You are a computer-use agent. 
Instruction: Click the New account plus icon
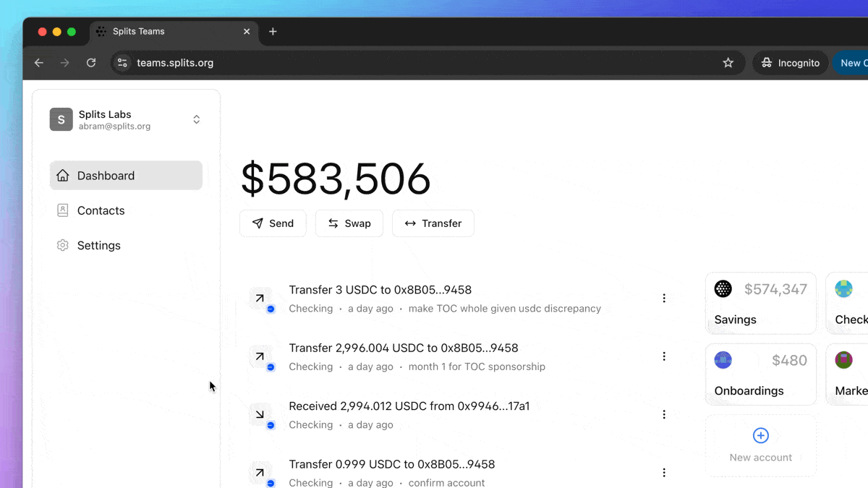[761, 435]
